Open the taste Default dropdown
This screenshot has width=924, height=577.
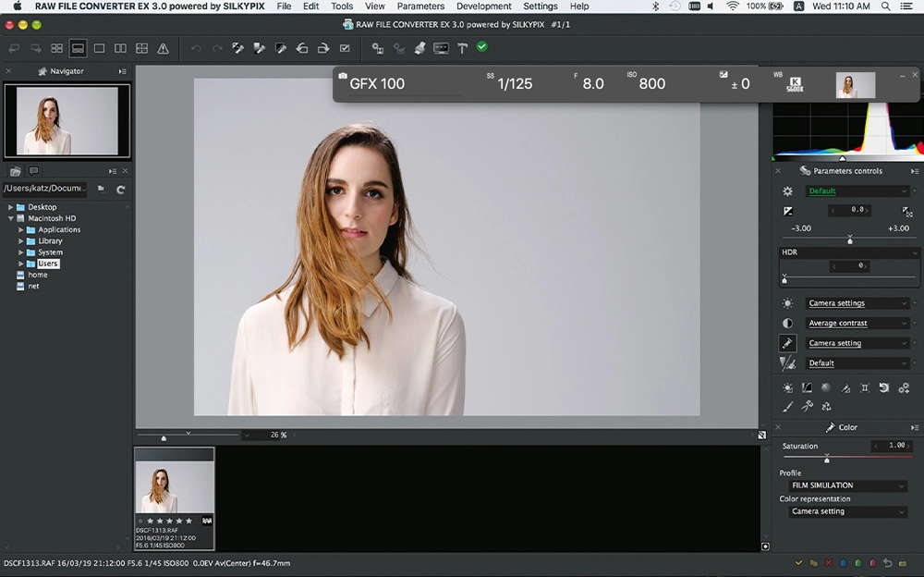coord(857,191)
